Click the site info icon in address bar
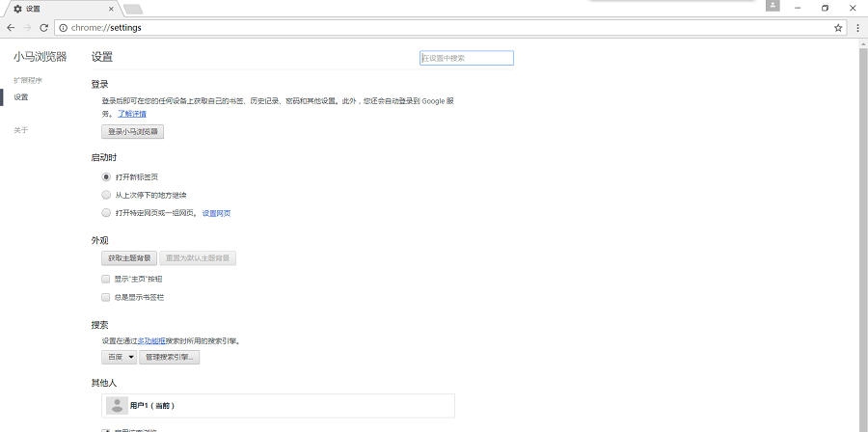This screenshot has width=868, height=432. point(63,28)
